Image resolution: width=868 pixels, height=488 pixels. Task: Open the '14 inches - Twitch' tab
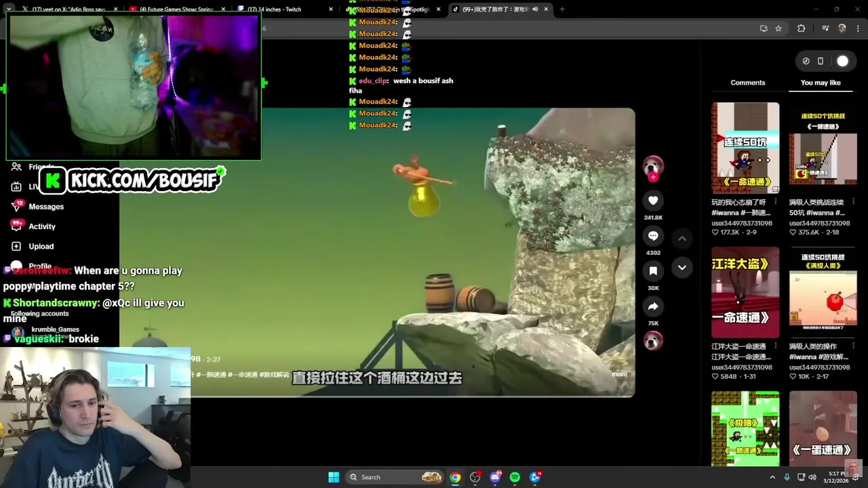[x=285, y=9]
